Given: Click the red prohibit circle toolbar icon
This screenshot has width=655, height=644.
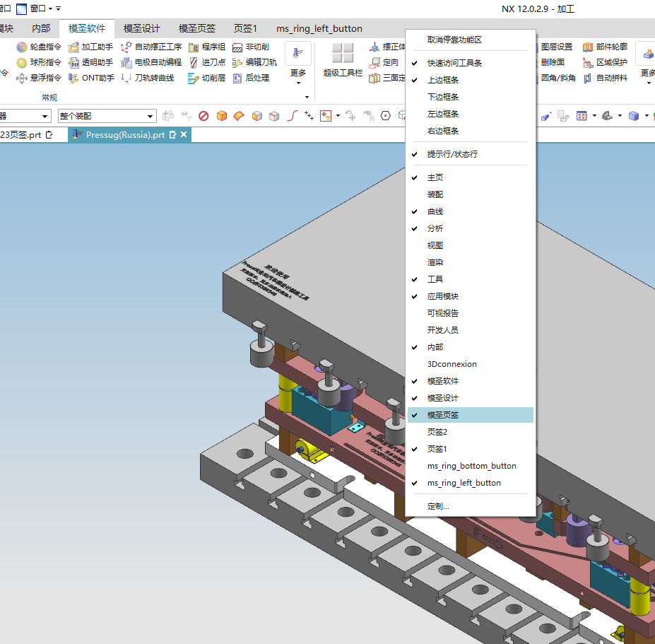Looking at the screenshot, I should pyautogui.click(x=203, y=116).
